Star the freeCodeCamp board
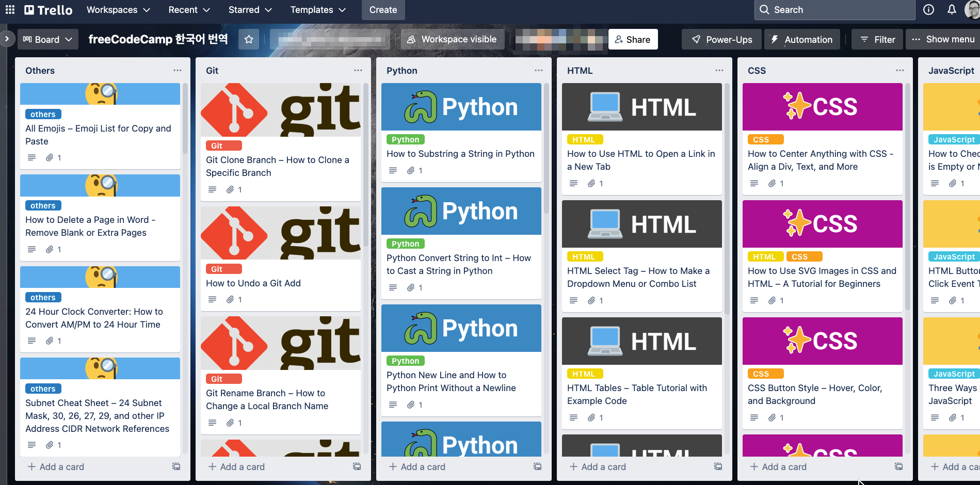980x485 pixels. click(249, 39)
